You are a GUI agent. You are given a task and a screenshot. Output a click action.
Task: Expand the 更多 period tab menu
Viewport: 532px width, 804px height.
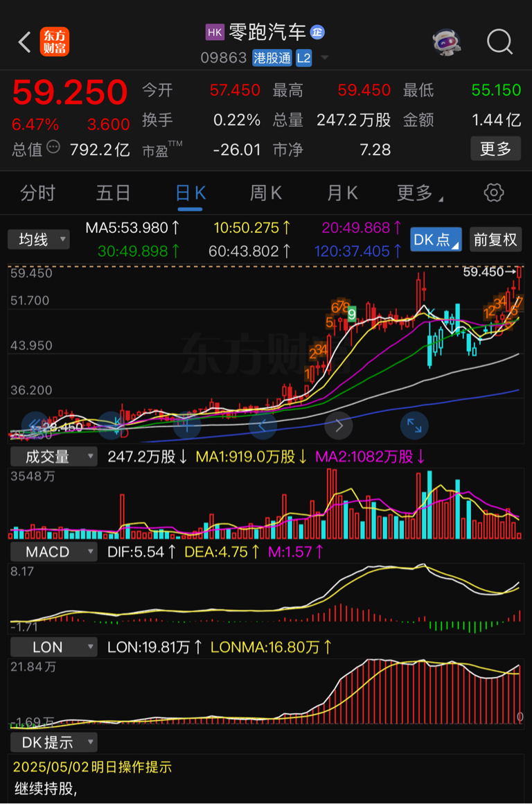pyautogui.click(x=420, y=193)
